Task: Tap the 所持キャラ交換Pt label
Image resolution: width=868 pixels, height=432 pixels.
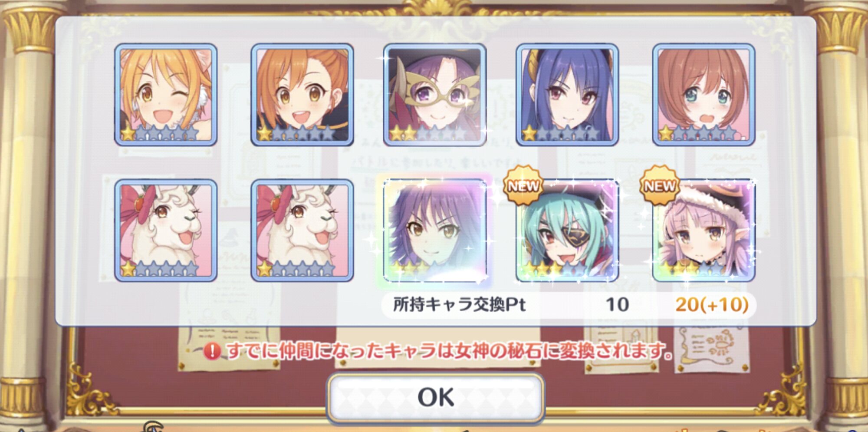Action: click(x=459, y=305)
